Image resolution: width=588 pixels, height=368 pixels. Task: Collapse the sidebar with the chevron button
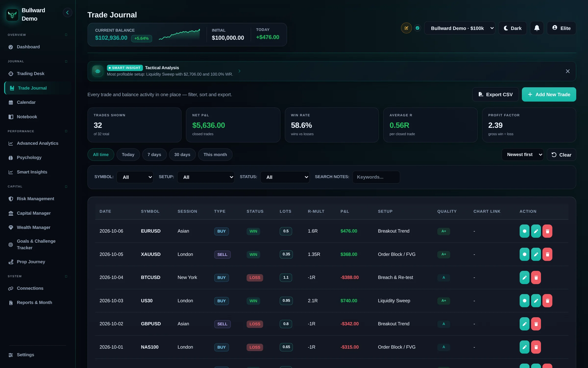click(67, 13)
